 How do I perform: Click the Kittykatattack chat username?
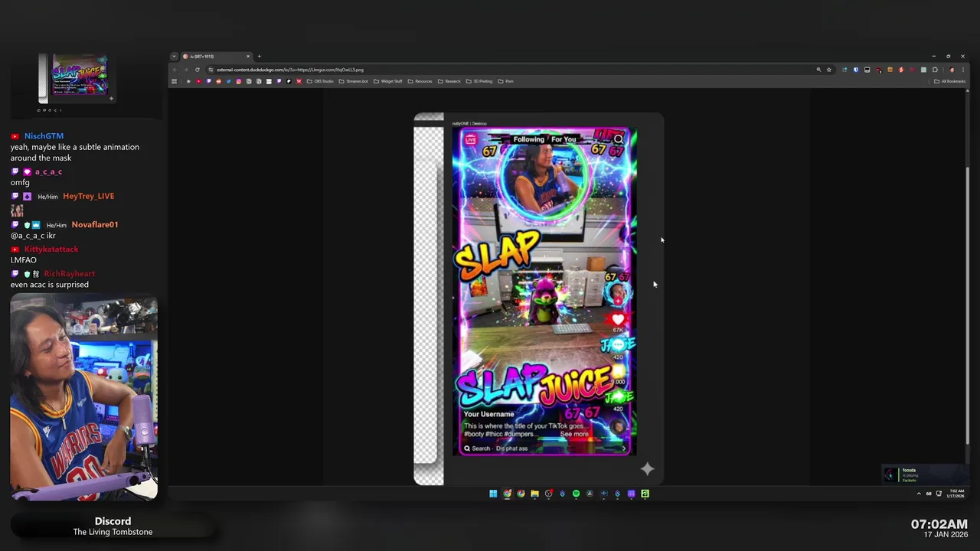[51, 249]
